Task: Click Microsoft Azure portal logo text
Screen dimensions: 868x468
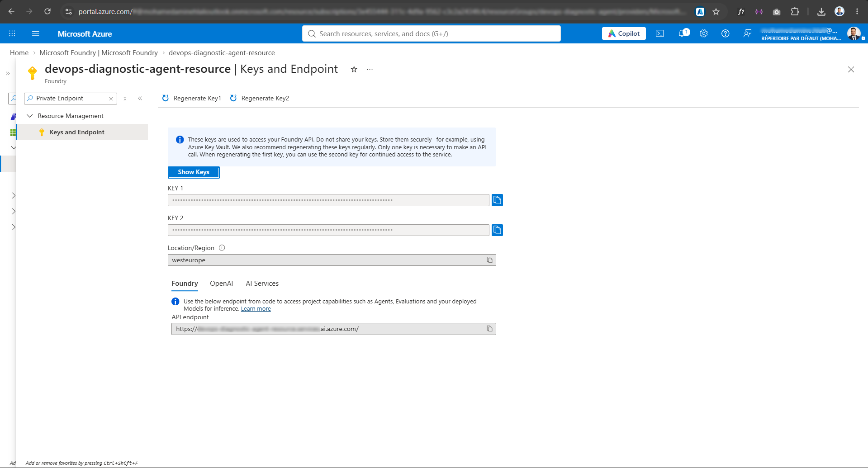Action: point(85,34)
